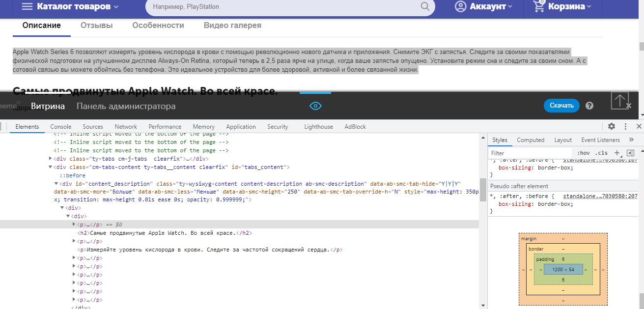Expand the Корзина dropdown arrow
Screen dimensions: 644x309
click(x=588, y=6)
